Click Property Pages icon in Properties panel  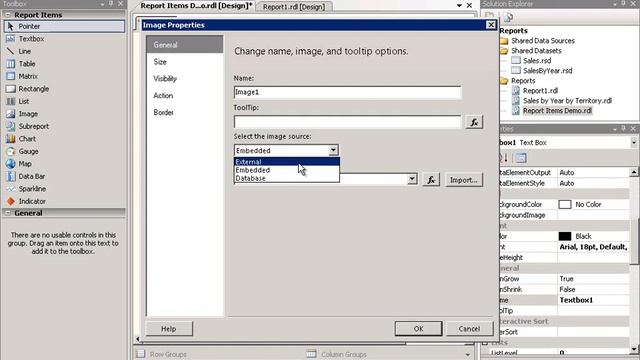(521, 158)
